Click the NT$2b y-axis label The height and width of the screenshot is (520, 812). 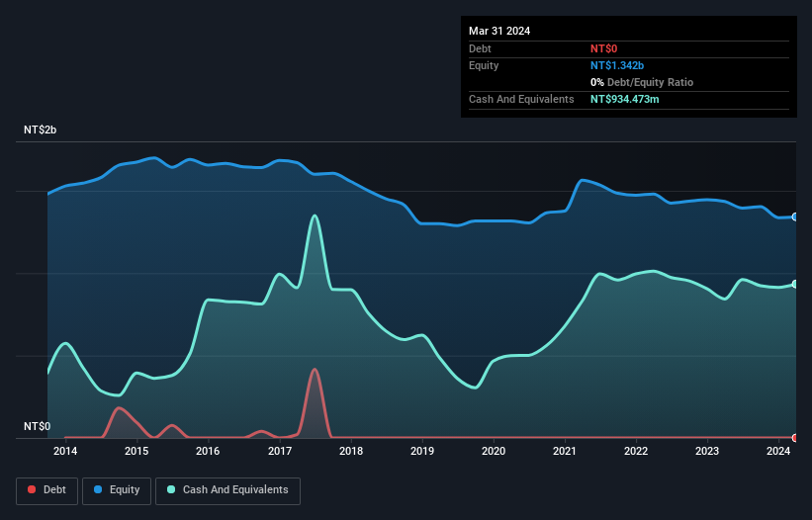point(40,130)
